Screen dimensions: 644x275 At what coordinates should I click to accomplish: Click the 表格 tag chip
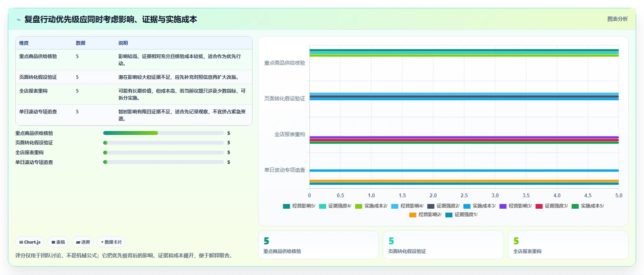point(58,242)
